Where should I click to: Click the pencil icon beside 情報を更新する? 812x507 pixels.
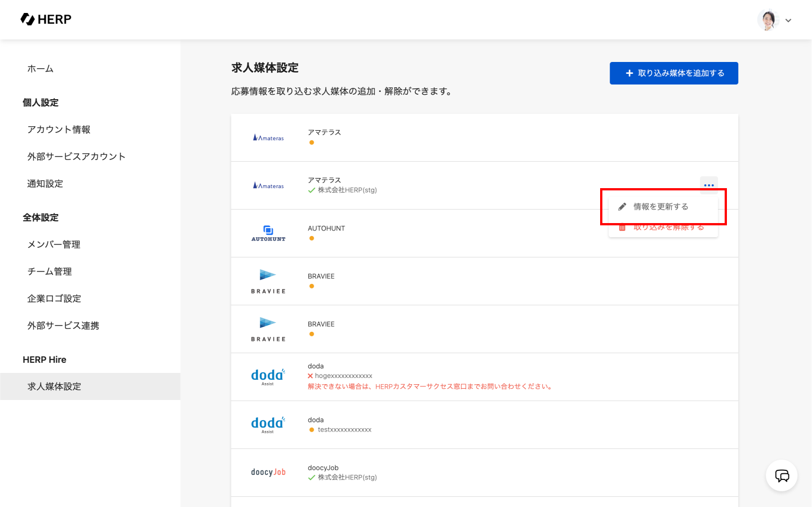click(622, 207)
